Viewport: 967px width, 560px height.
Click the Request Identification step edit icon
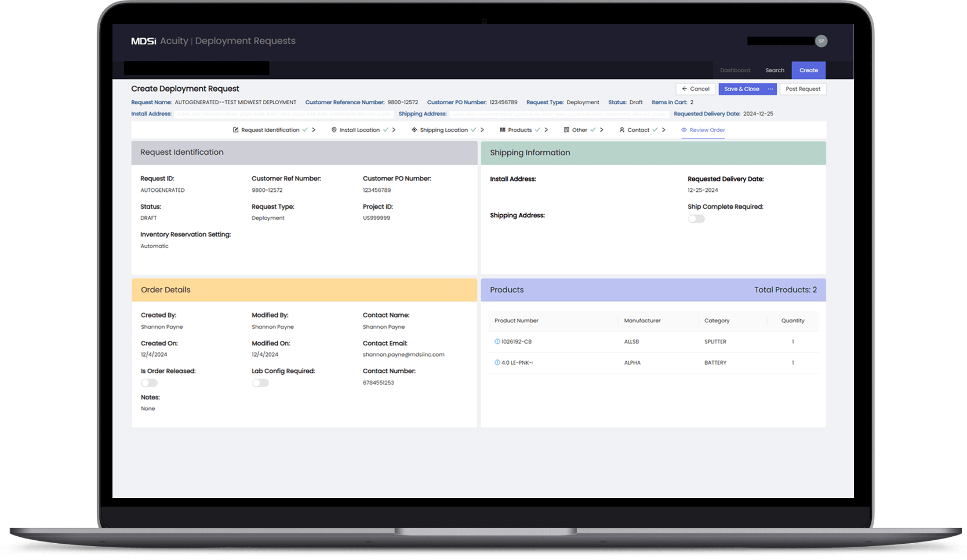pyautogui.click(x=235, y=130)
